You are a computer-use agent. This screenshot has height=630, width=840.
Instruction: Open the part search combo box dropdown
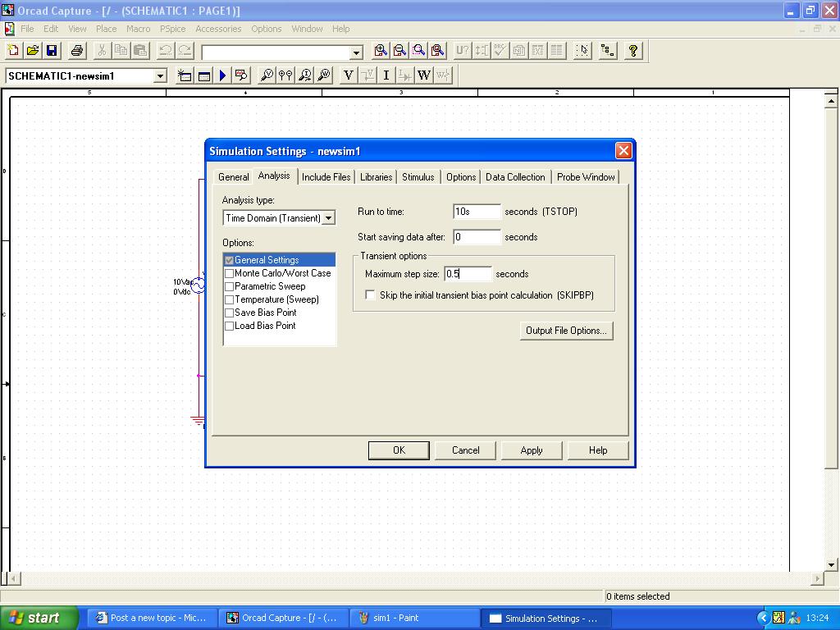coord(356,52)
